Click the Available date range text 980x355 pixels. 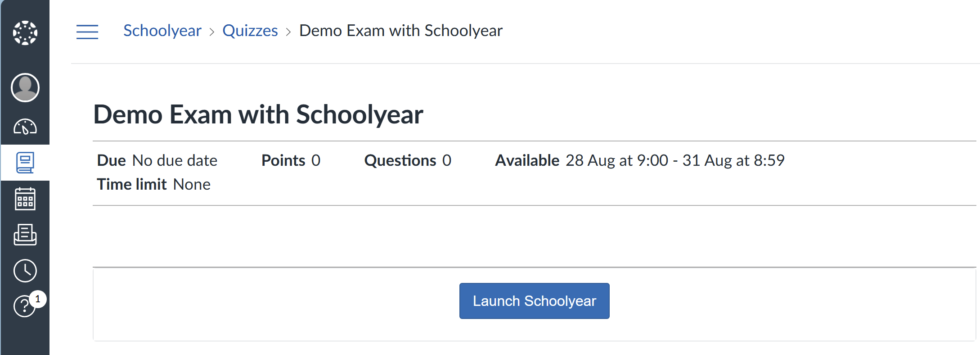click(x=675, y=160)
